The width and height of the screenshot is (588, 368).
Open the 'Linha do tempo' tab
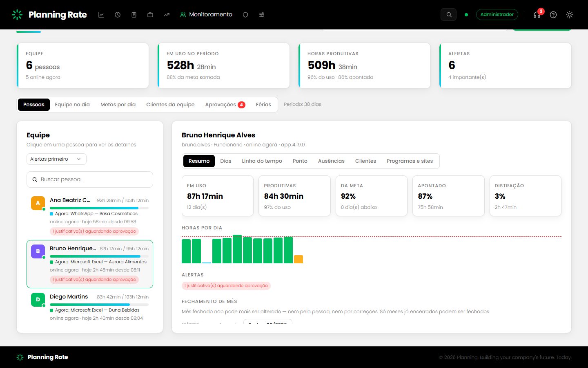tap(262, 161)
